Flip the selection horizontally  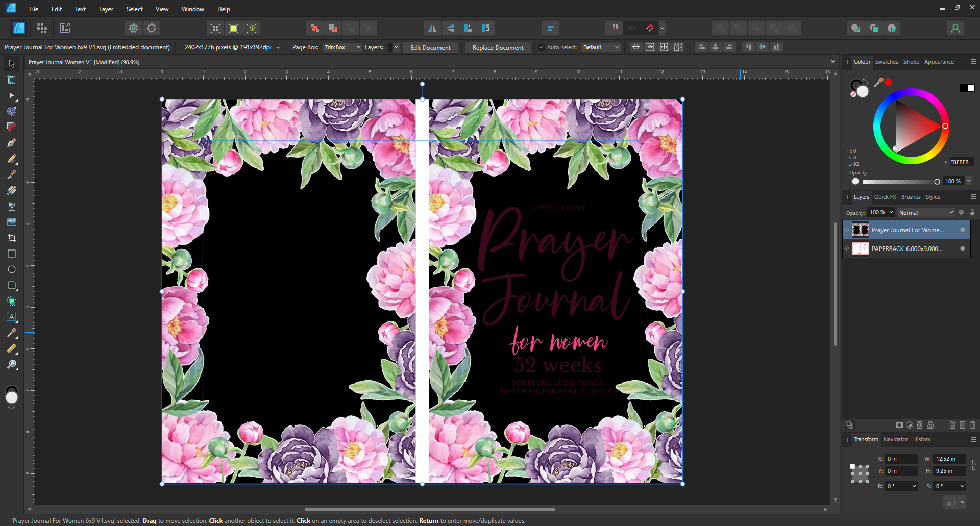[432, 28]
